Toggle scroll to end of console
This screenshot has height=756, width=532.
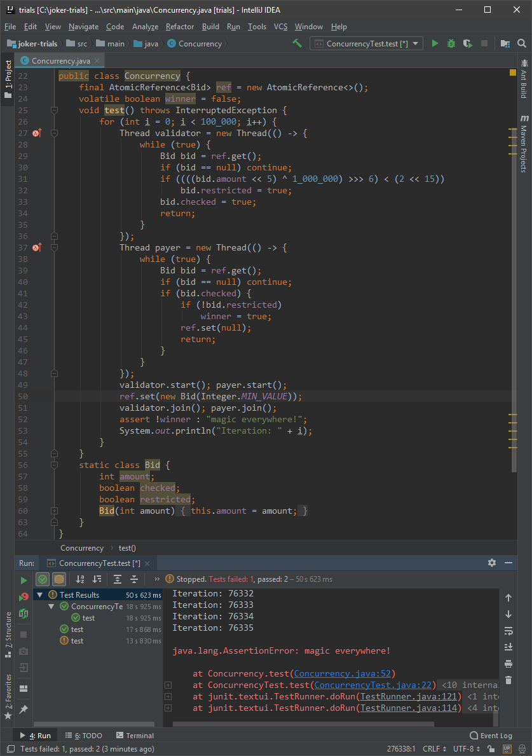[508, 647]
